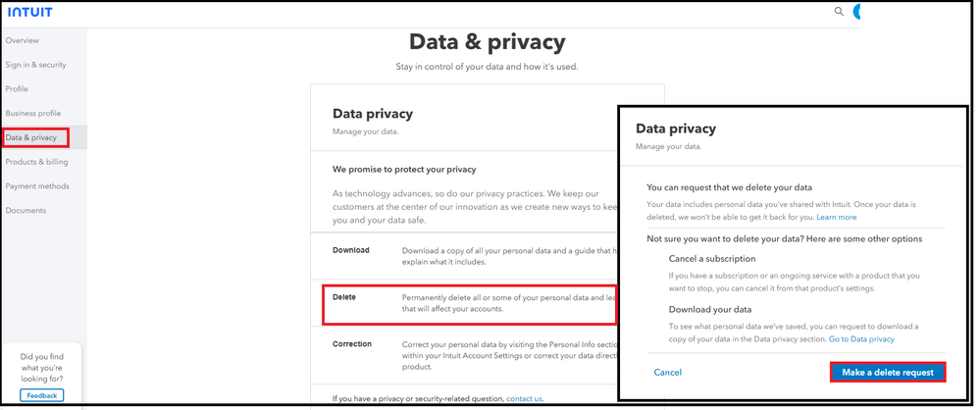Open Payment methods page
The width and height of the screenshot is (980, 410).
(37, 186)
